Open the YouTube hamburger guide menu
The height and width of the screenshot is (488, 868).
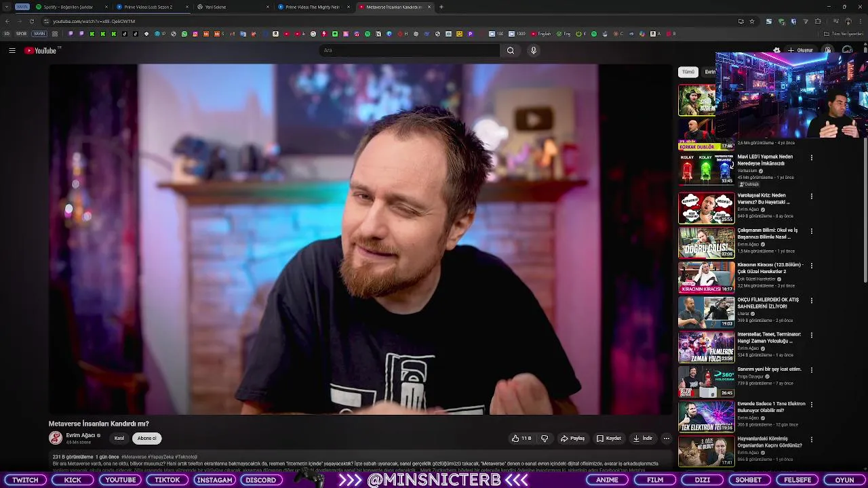pos(12,50)
